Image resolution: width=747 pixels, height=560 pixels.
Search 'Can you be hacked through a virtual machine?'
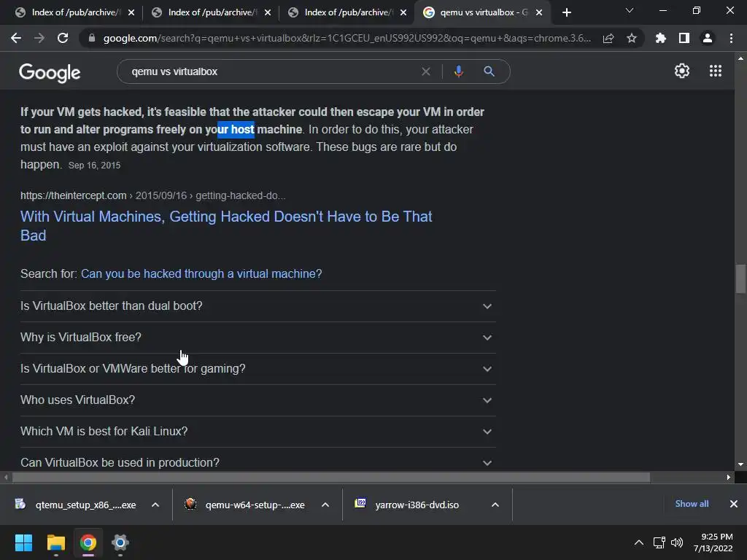click(201, 274)
